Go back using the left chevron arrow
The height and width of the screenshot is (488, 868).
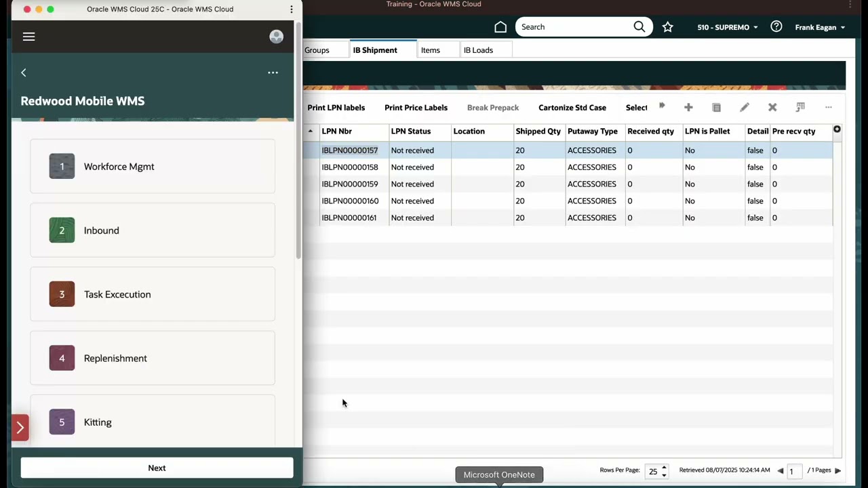[x=24, y=73]
